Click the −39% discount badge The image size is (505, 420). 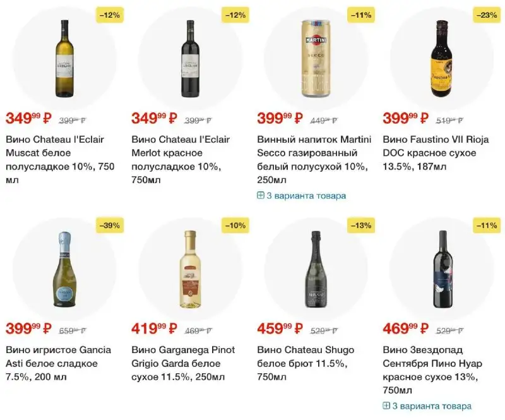pos(109,225)
